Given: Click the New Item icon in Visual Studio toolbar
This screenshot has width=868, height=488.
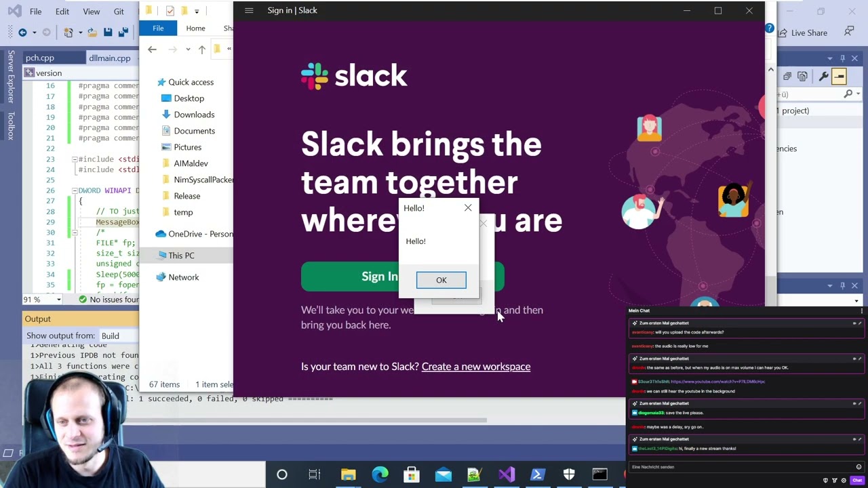Looking at the screenshot, I should click(x=68, y=33).
